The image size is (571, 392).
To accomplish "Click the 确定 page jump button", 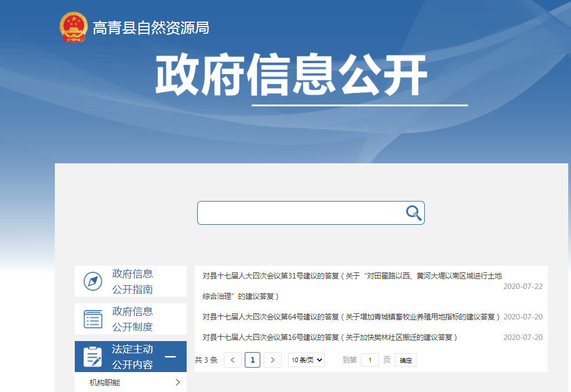I will point(405,360).
